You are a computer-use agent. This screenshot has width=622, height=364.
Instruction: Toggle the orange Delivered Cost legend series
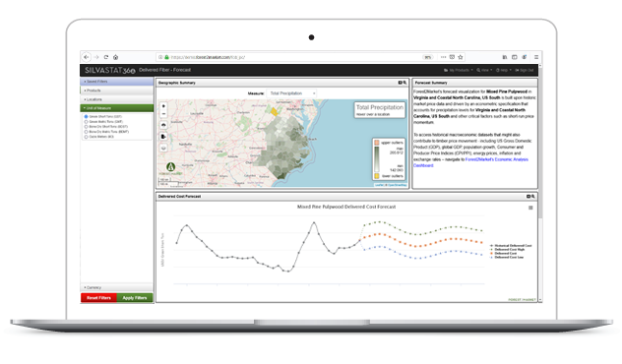click(504, 254)
